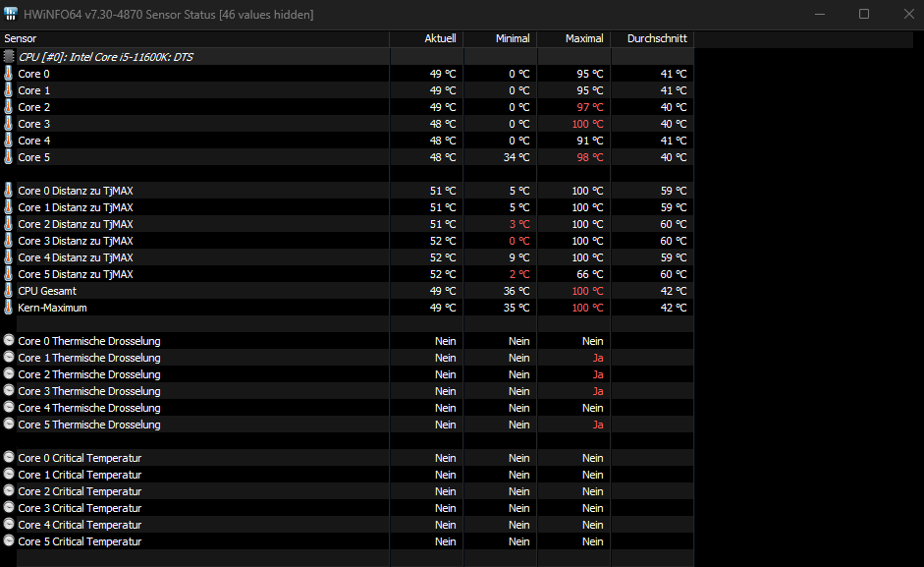This screenshot has width=924, height=567.
Task: Click thermometer icon for Core 4 Distanz zu TjMAX
Action: (8, 257)
